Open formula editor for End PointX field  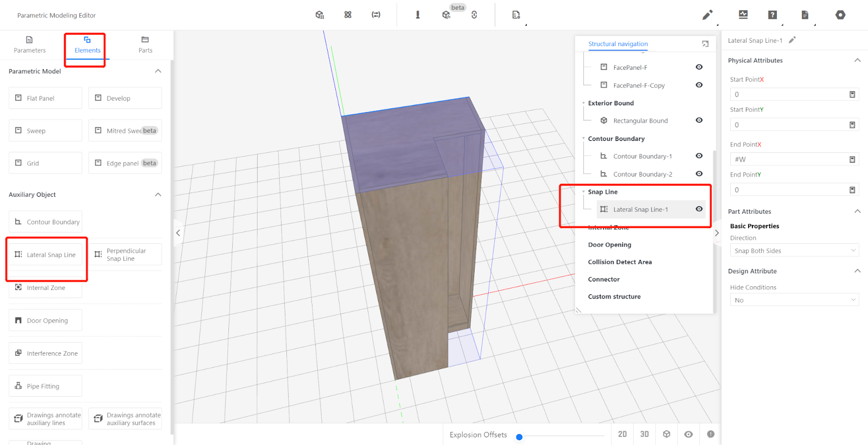coord(852,159)
